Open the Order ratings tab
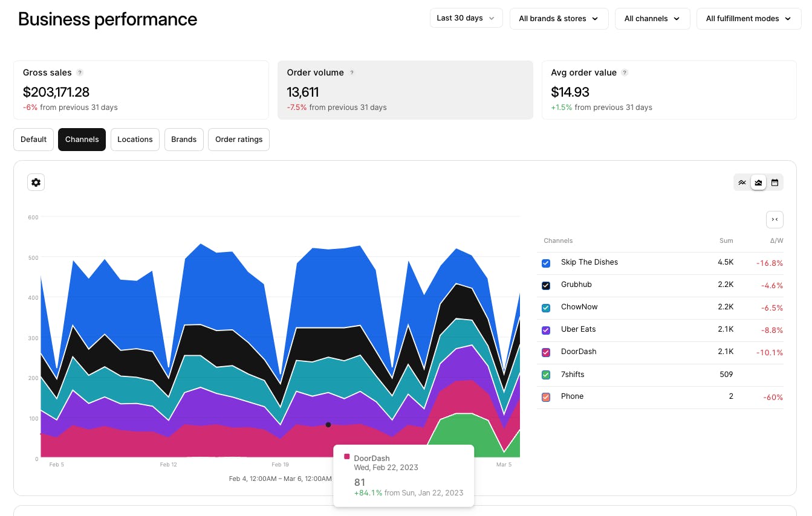This screenshot has width=812, height=516. [x=239, y=140]
